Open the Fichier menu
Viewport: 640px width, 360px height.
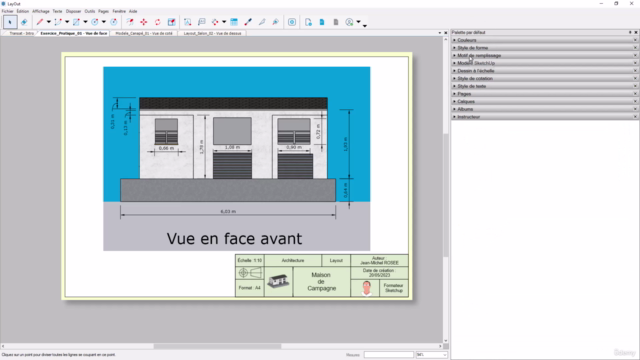pyautogui.click(x=7, y=11)
